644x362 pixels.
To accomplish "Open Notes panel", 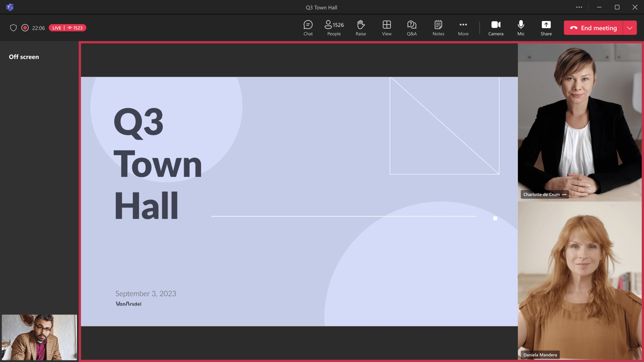I will (x=438, y=28).
